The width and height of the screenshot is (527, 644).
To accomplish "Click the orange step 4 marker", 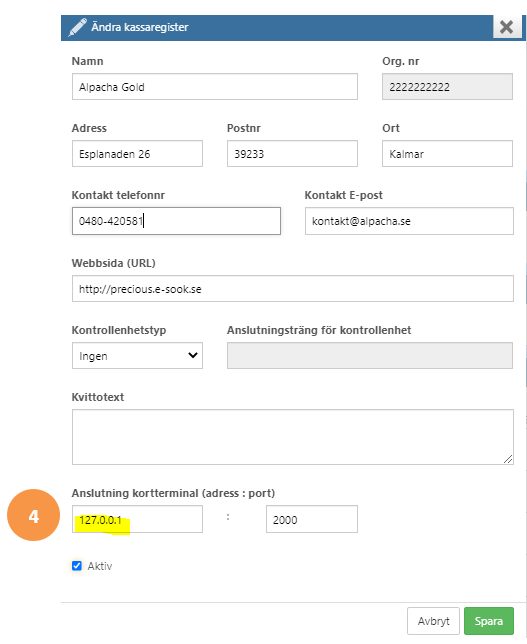I will [x=34, y=515].
